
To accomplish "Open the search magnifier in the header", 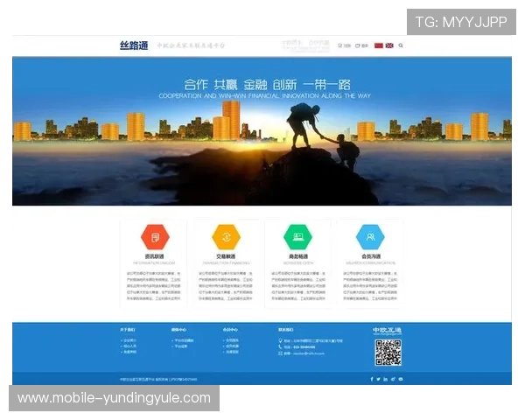I will [x=401, y=45].
